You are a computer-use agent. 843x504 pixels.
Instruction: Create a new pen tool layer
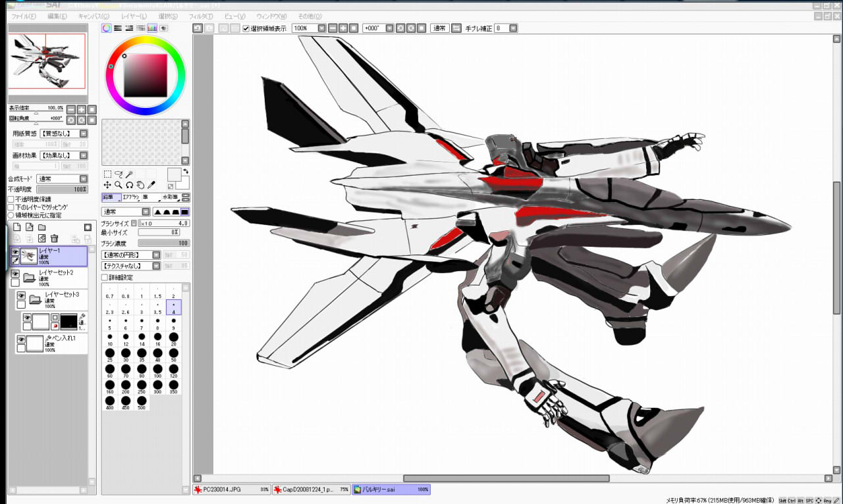pyautogui.click(x=30, y=227)
